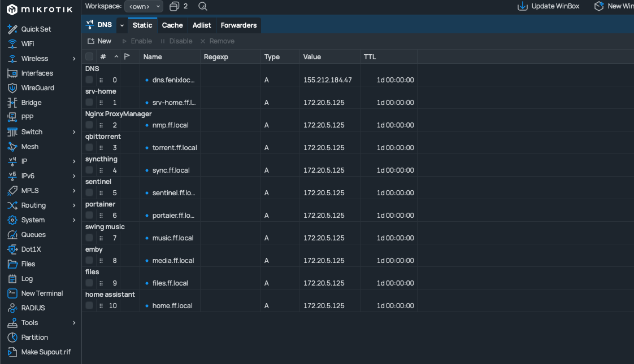Click the search magnifier icon in top bar

tap(203, 6)
